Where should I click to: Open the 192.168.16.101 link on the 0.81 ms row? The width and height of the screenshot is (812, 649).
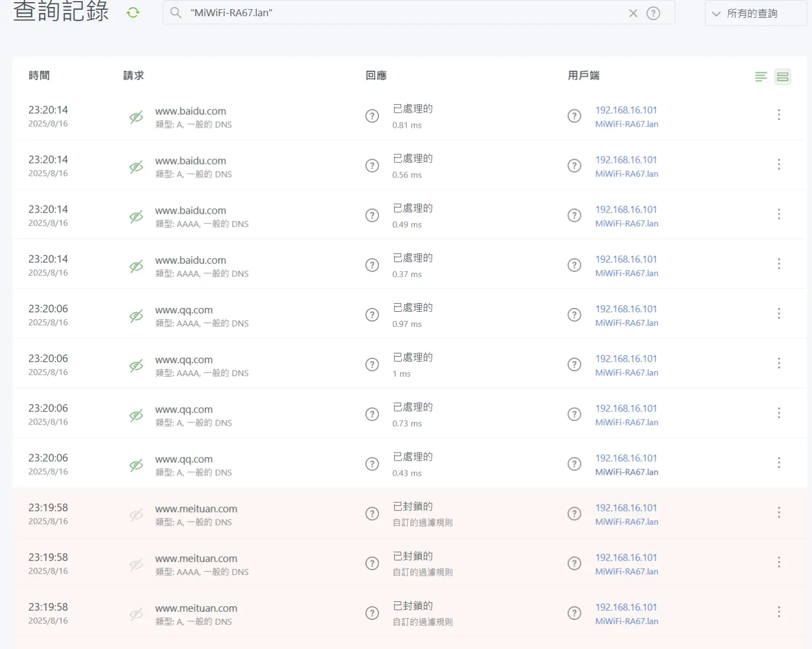pos(626,110)
